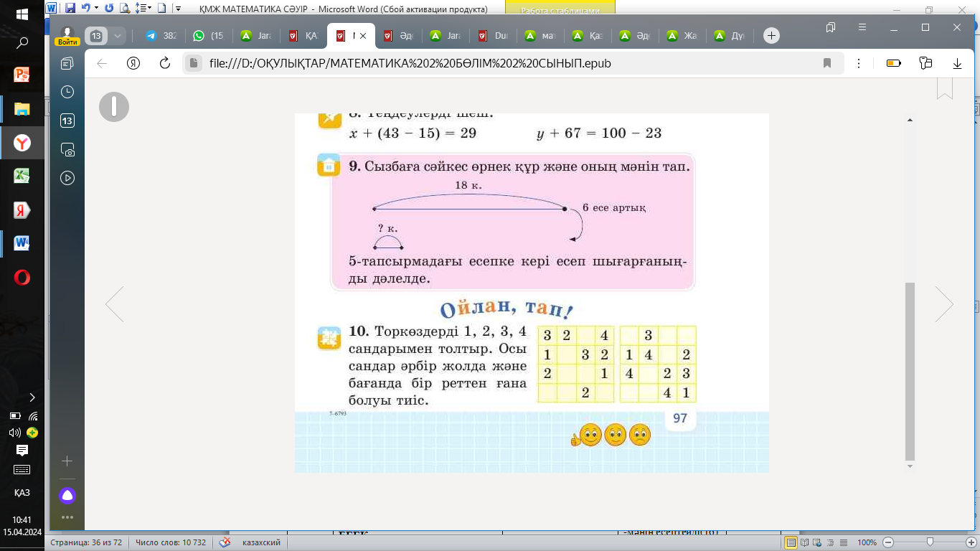This screenshot has width=980, height=551.
Task: Open the Alice assistant icon in browser sidebar
Action: [x=67, y=495]
